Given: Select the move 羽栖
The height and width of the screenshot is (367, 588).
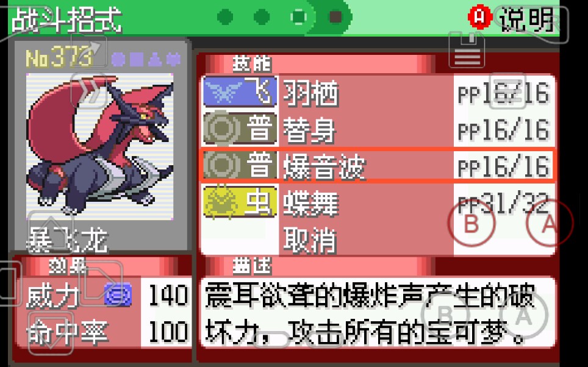Looking at the screenshot, I should tap(378, 92).
